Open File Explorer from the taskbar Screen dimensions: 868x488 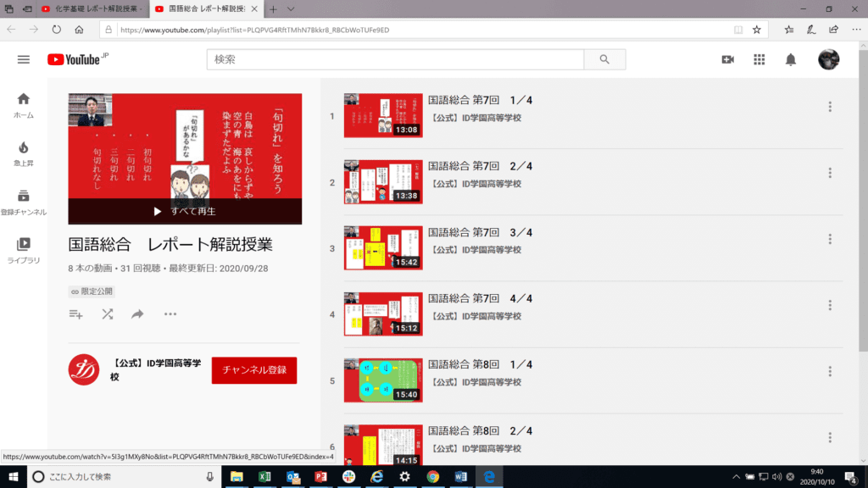pos(236,476)
